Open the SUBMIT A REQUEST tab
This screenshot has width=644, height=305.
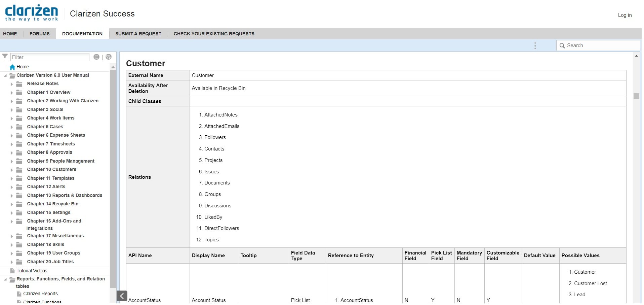point(138,34)
